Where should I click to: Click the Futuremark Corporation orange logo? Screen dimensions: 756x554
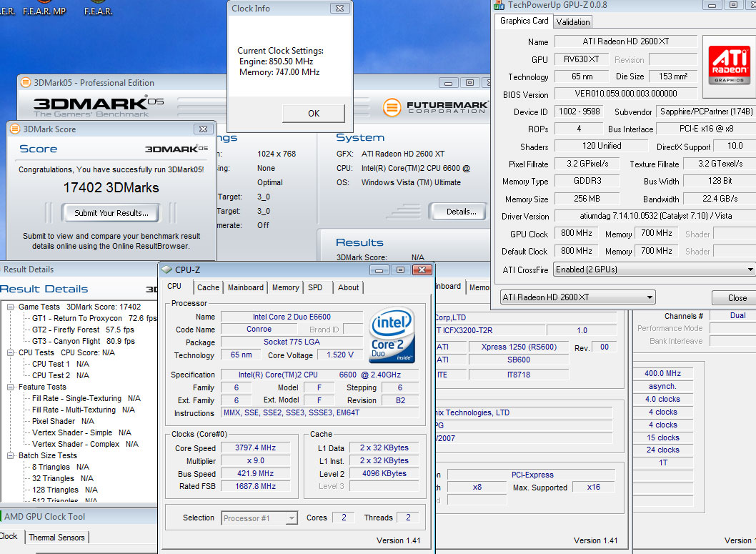[x=392, y=107]
